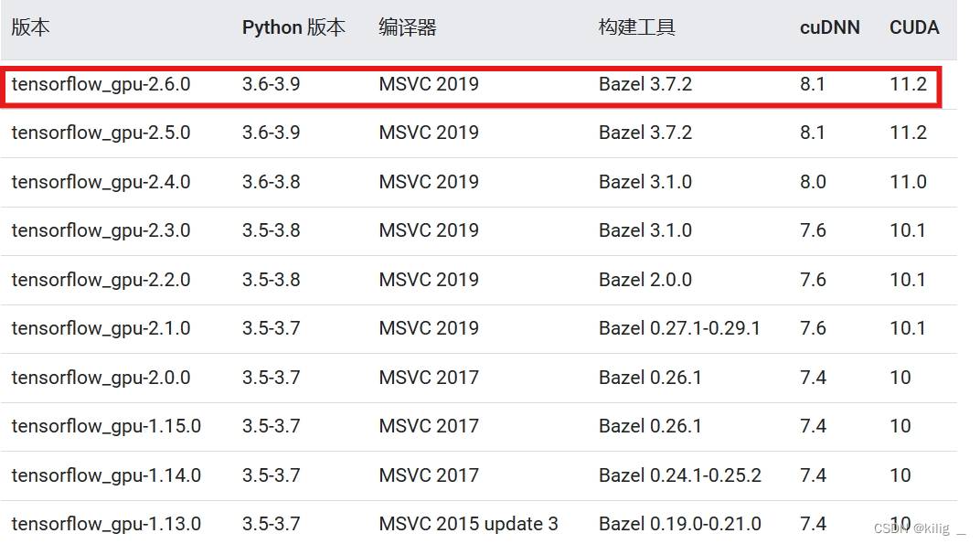Screen dimensions: 980x544
Task: Click the Python 版本 column header
Action: [294, 27]
